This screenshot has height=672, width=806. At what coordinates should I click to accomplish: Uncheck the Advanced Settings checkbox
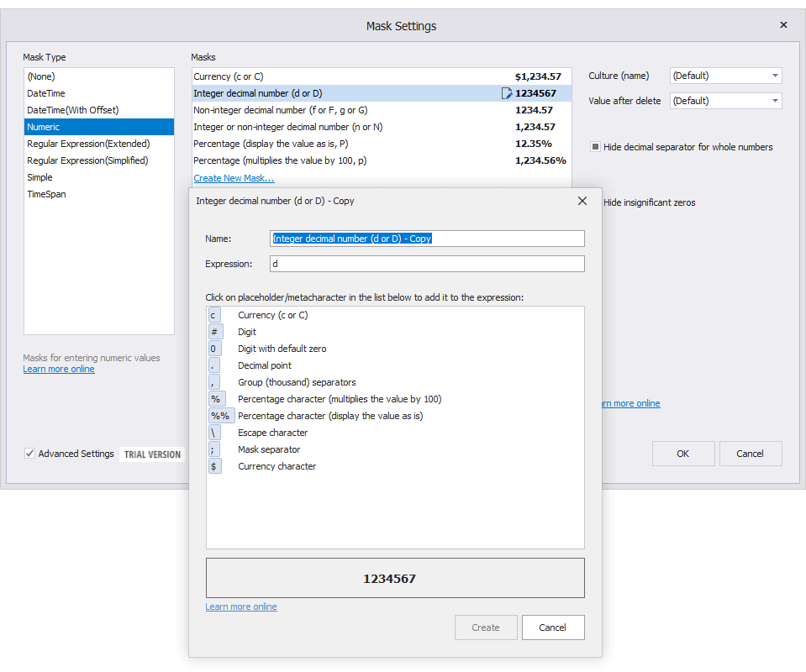pos(30,454)
